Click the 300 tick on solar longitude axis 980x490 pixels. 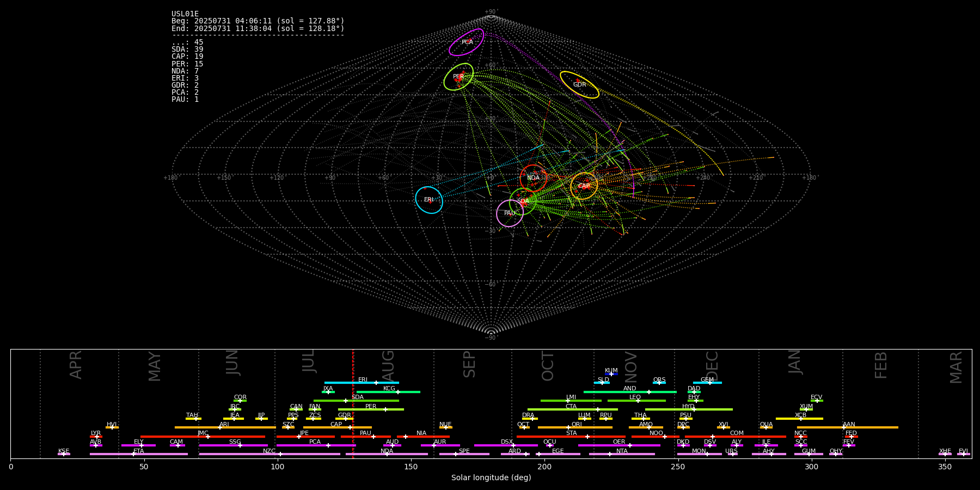[x=811, y=467]
